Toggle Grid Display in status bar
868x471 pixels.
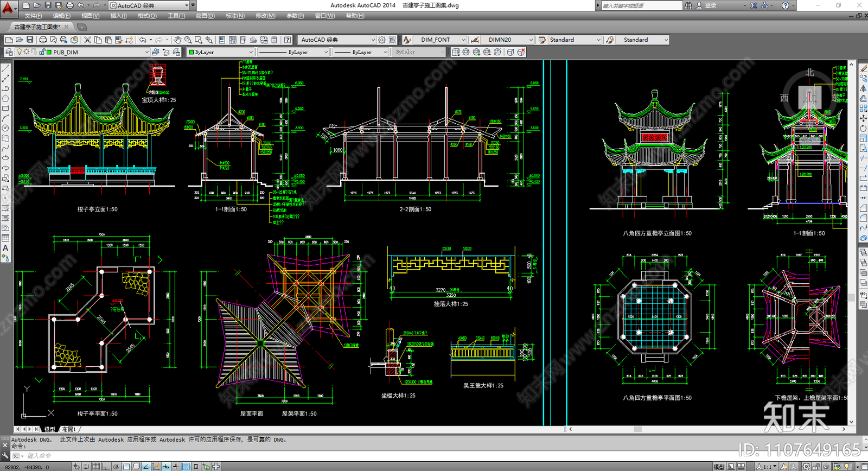point(96,466)
